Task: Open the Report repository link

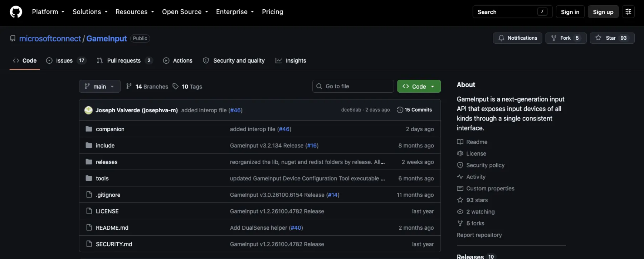Action: [x=479, y=235]
